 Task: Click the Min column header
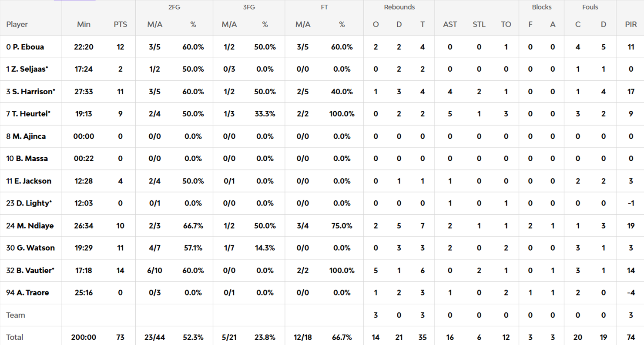84,24
